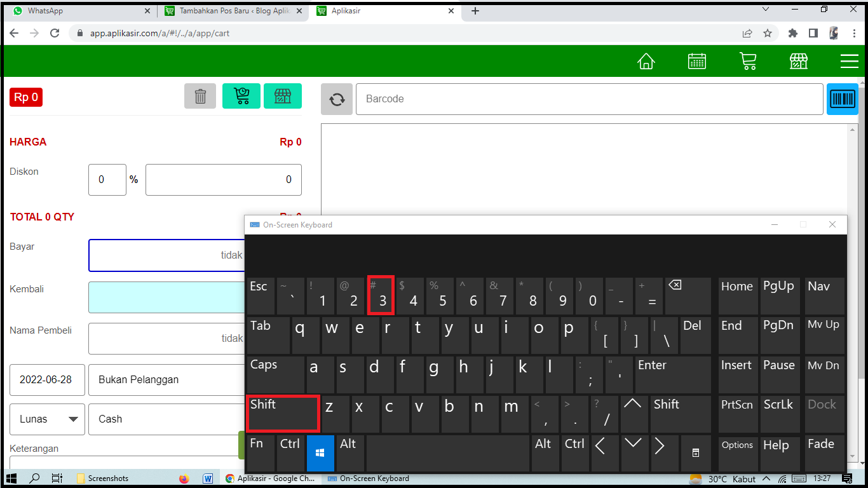
Task: Open the shopping cart icon in the navbar
Action: (747, 61)
